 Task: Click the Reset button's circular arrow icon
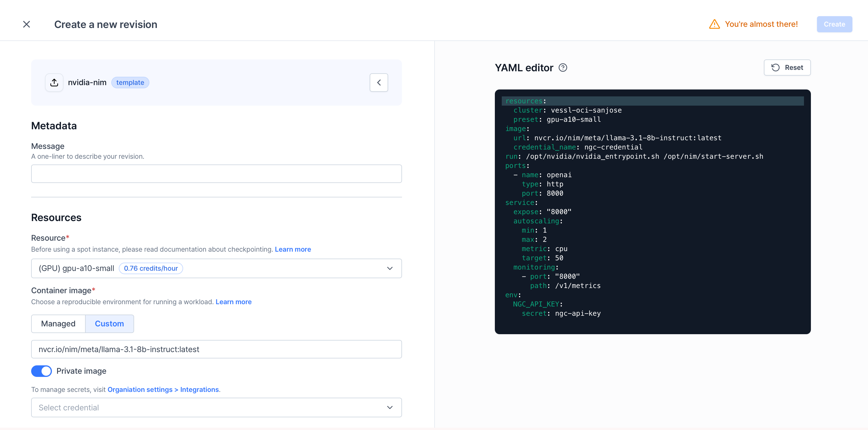click(x=775, y=68)
